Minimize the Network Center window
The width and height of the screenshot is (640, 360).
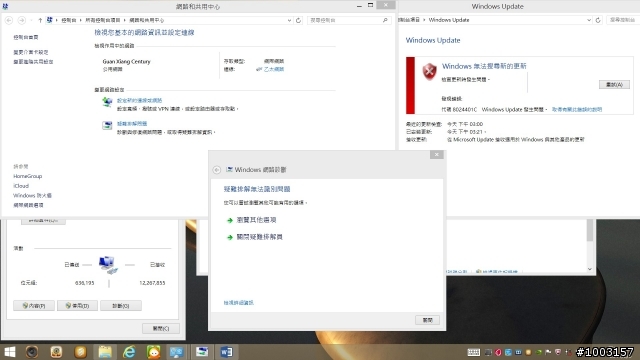359,6
